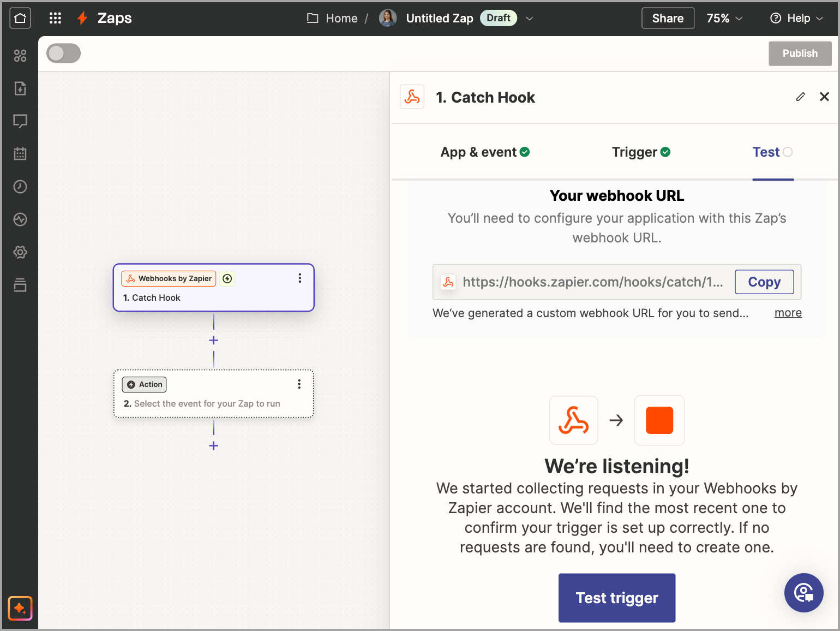Click instant trigger bolt badge
The image size is (840, 631).
[227, 279]
